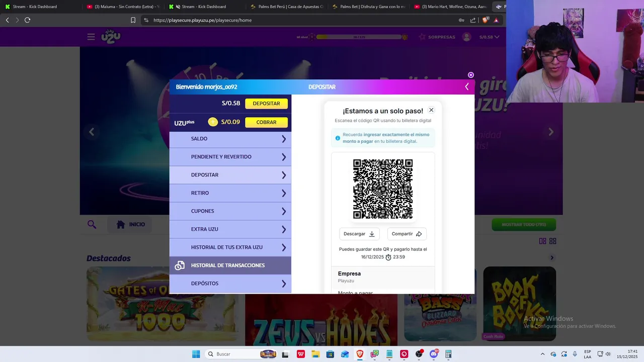Open Brave Rewards triangle icon

pos(496,20)
